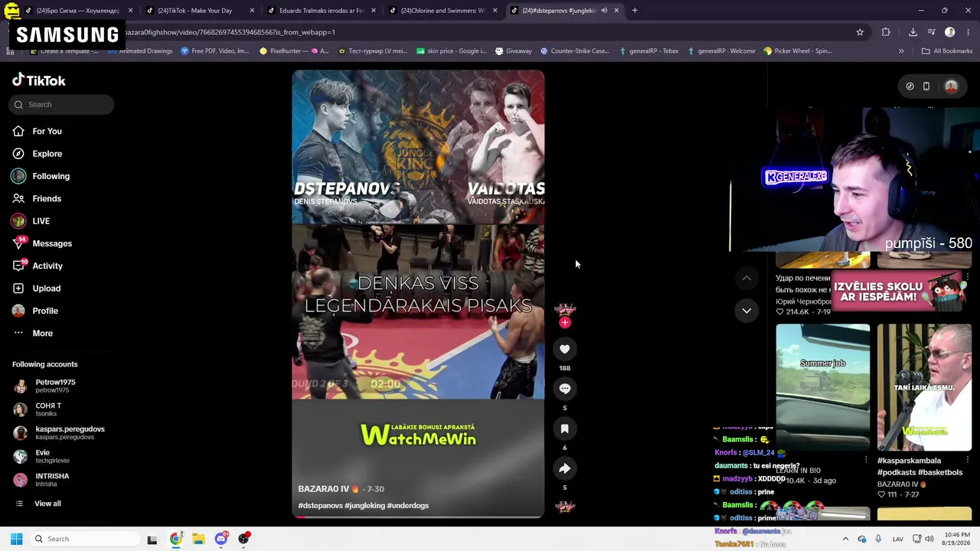Image resolution: width=980 pixels, height=551 pixels.
Task: Open the profile avatar menu at top right
Action: point(952,86)
